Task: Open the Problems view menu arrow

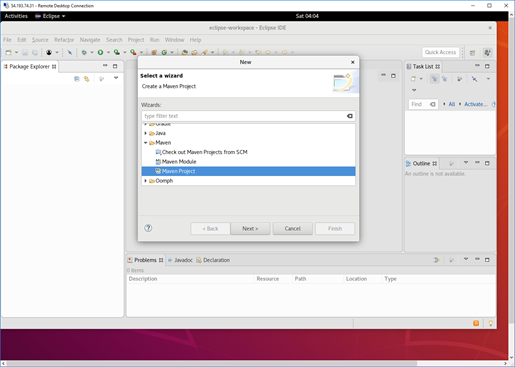Action: point(466,259)
